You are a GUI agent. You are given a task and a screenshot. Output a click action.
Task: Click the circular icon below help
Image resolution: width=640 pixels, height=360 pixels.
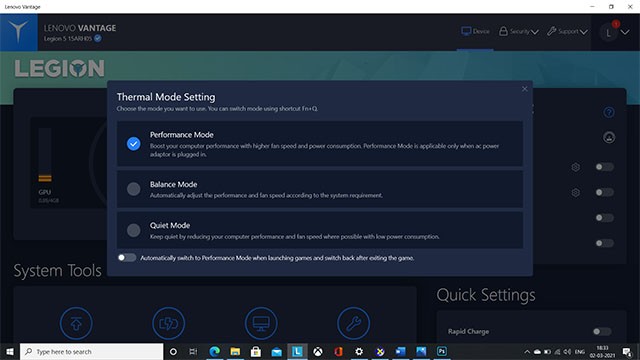[609, 137]
